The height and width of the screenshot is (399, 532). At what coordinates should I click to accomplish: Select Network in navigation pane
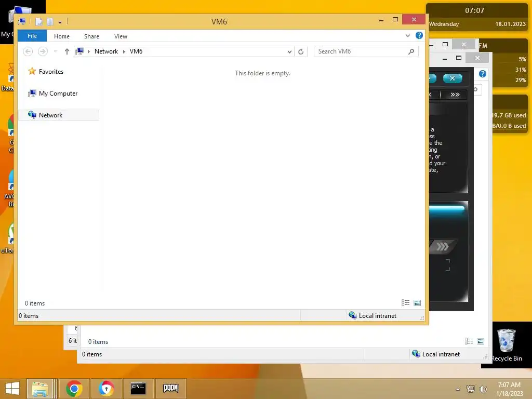click(59, 115)
